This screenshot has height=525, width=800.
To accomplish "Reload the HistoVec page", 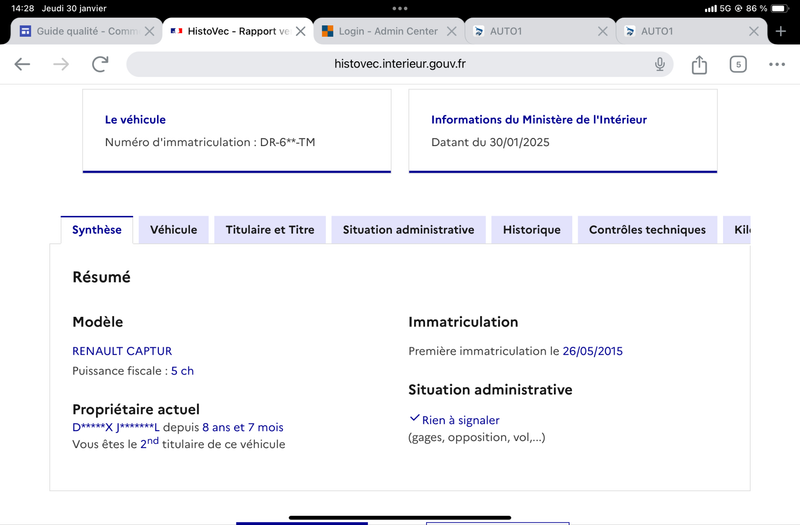I will 100,64.
